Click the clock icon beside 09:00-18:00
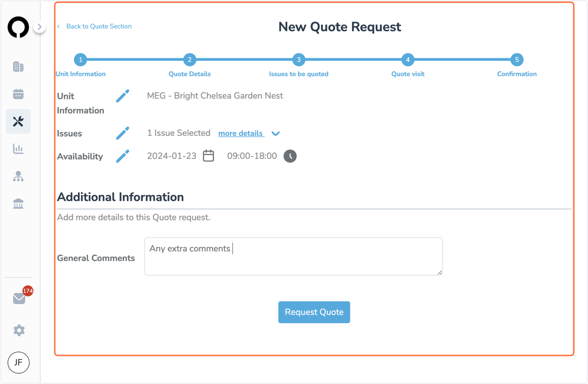This screenshot has height=384, width=588. click(x=290, y=156)
